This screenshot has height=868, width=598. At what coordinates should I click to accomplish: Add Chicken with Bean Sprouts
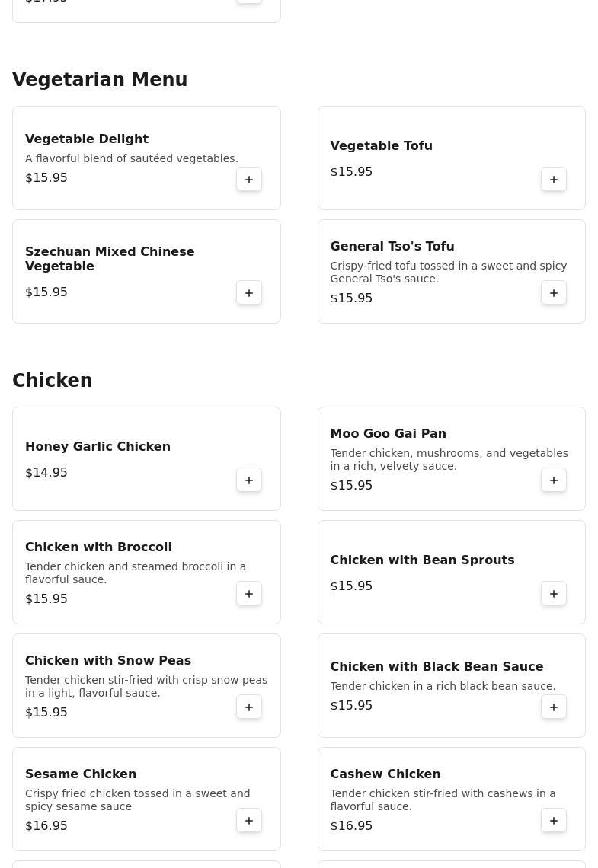(x=554, y=594)
